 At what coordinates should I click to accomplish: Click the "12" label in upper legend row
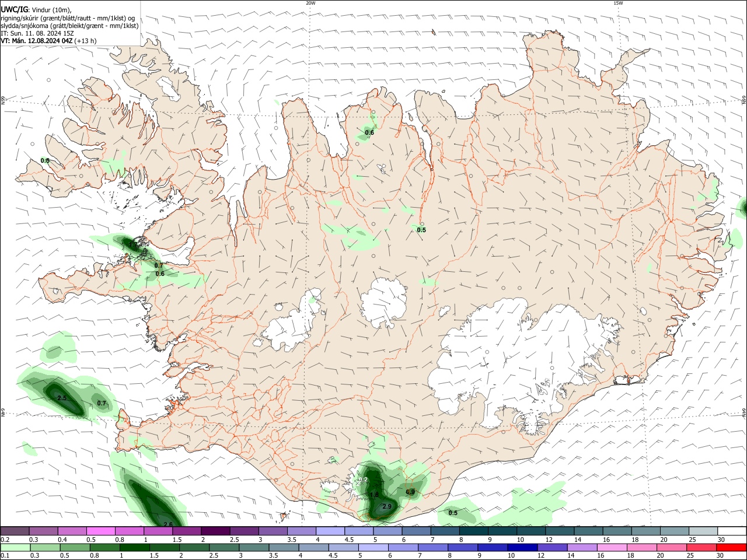pos(549,540)
